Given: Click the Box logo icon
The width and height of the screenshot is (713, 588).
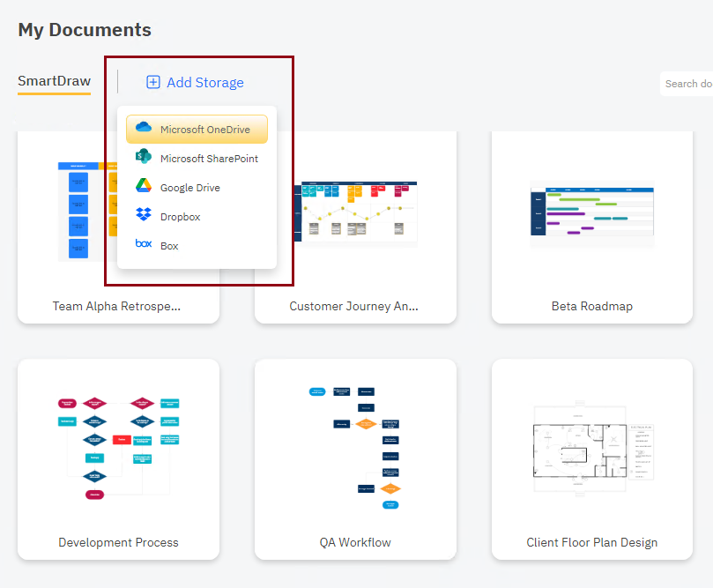Looking at the screenshot, I should click(x=143, y=245).
